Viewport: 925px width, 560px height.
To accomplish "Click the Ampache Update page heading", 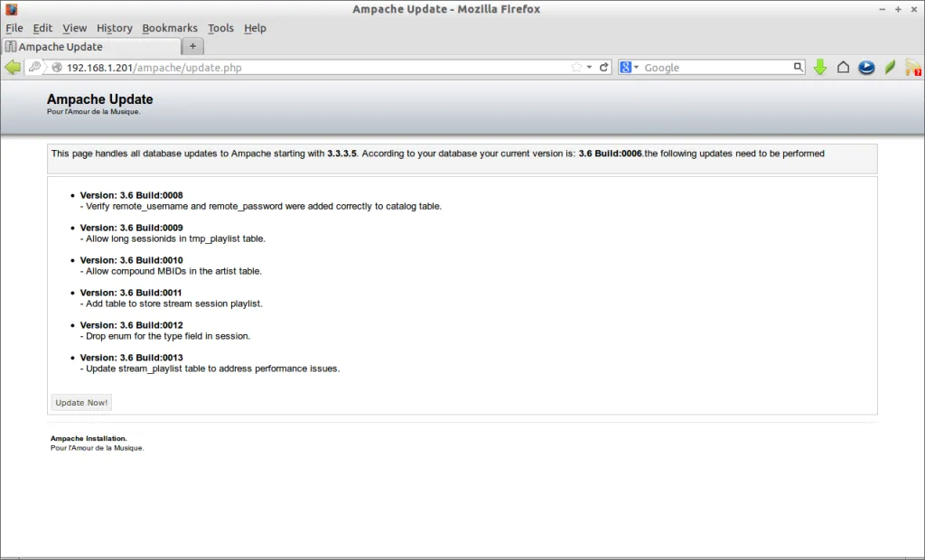I will 99,99.
